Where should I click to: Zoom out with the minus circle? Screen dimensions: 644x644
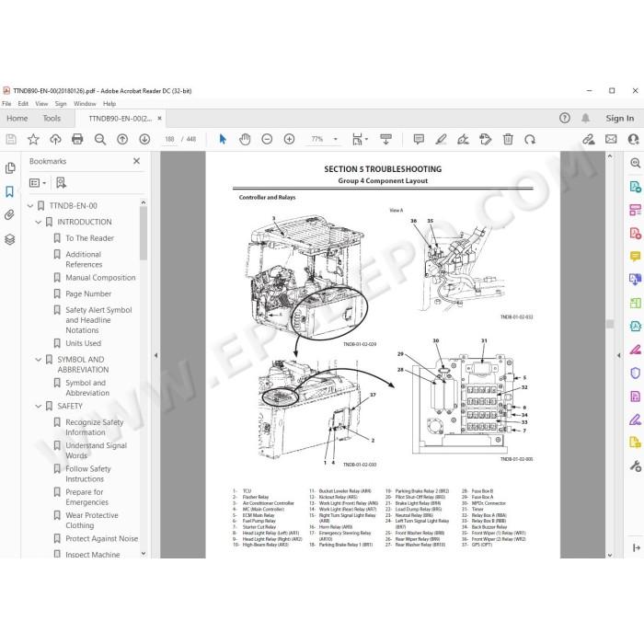(x=267, y=139)
